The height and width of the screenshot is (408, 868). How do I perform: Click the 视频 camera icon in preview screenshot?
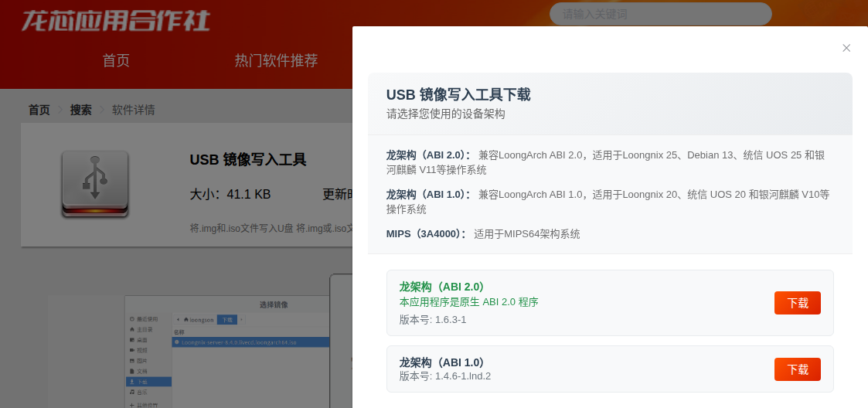click(131, 350)
